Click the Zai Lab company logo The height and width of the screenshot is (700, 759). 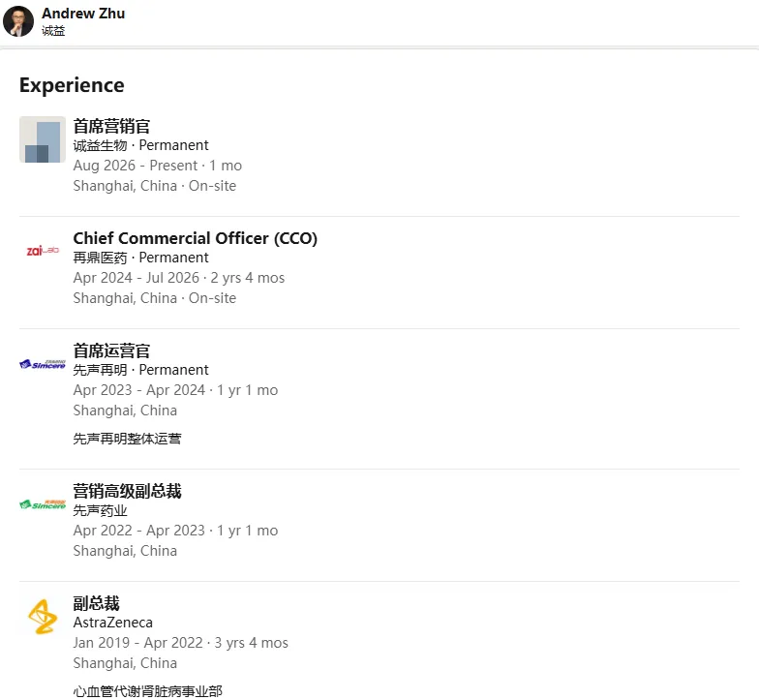pos(43,250)
